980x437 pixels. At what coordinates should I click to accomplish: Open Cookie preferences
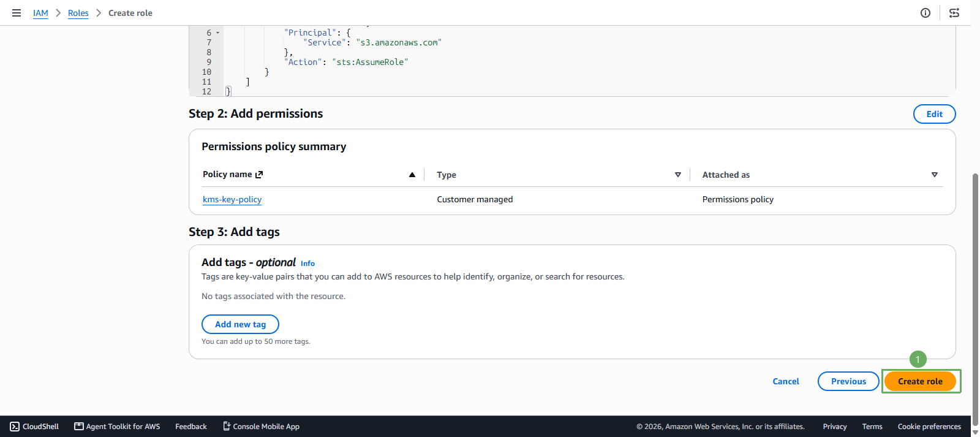[929, 427]
